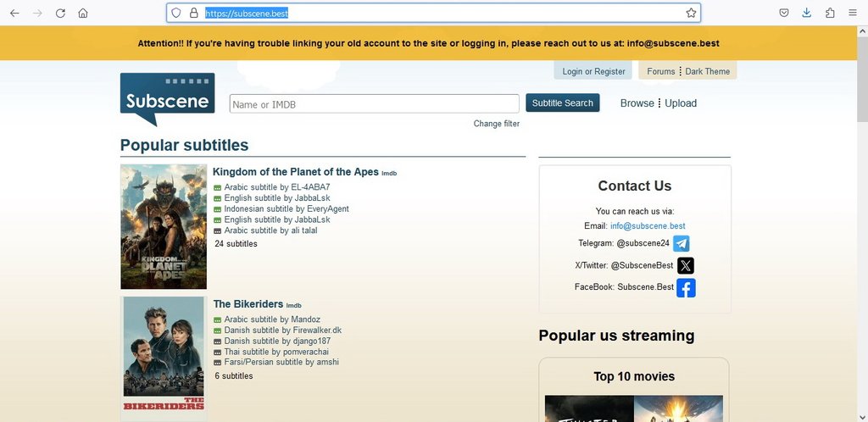Screen dimensions: 868x422
Task: Open the browser home page
Action: [x=83, y=14]
